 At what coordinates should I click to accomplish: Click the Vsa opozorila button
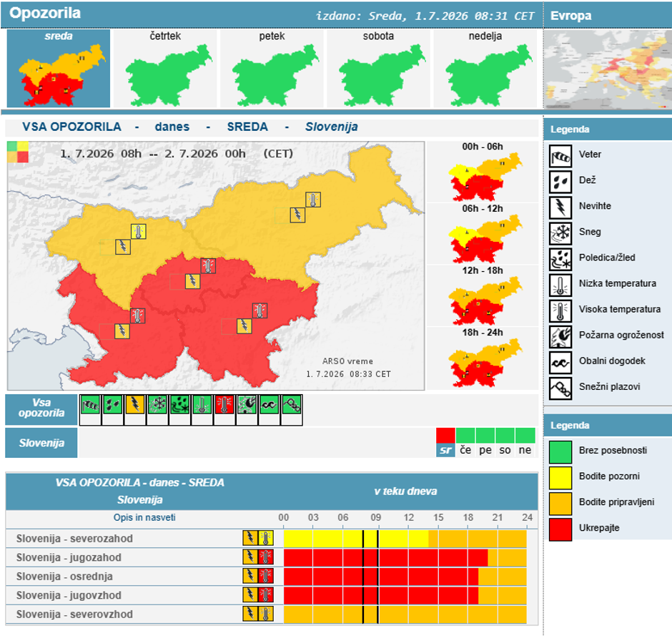pyautogui.click(x=41, y=408)
